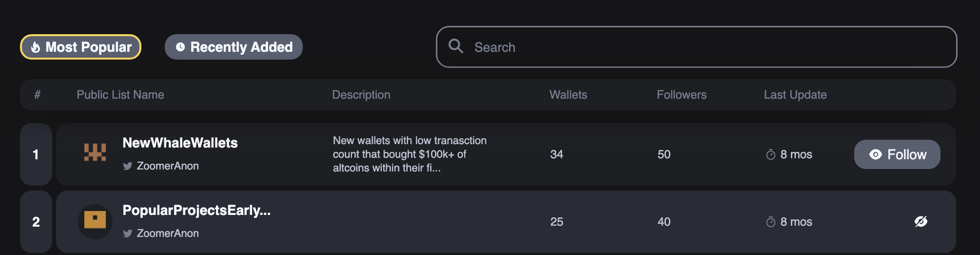Click the Twitter bird icon under PopularProjectsEarly

coord(128,234)
